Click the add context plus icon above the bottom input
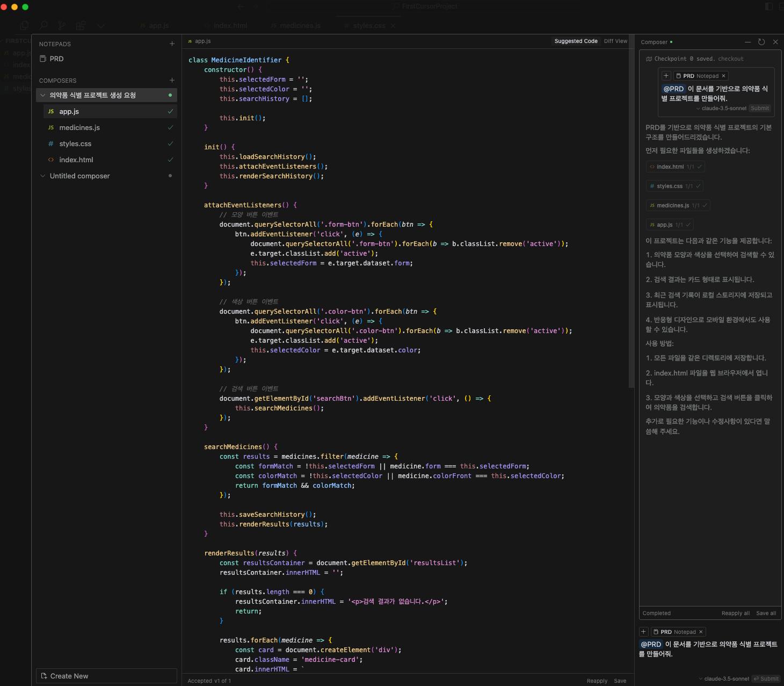The width and height of the screenshot is (784, 686). coord(644,632)
